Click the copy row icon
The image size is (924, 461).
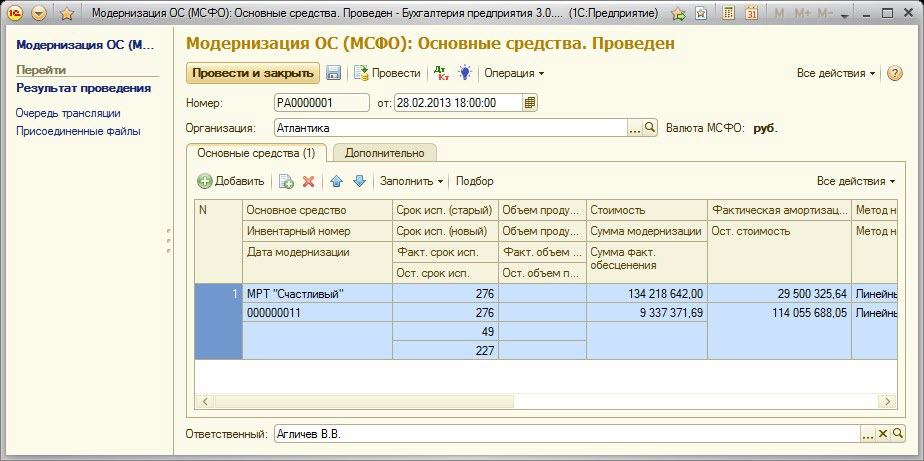point(286,181)
